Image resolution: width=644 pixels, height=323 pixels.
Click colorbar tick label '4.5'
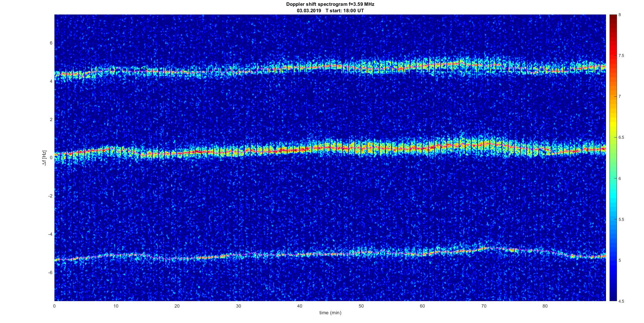point(621,301)
